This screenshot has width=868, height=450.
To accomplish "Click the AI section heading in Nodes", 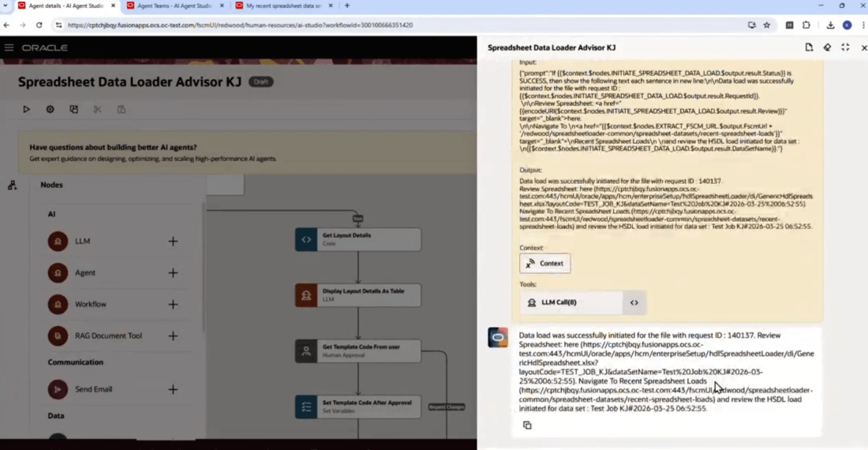I will click(51, 214).
